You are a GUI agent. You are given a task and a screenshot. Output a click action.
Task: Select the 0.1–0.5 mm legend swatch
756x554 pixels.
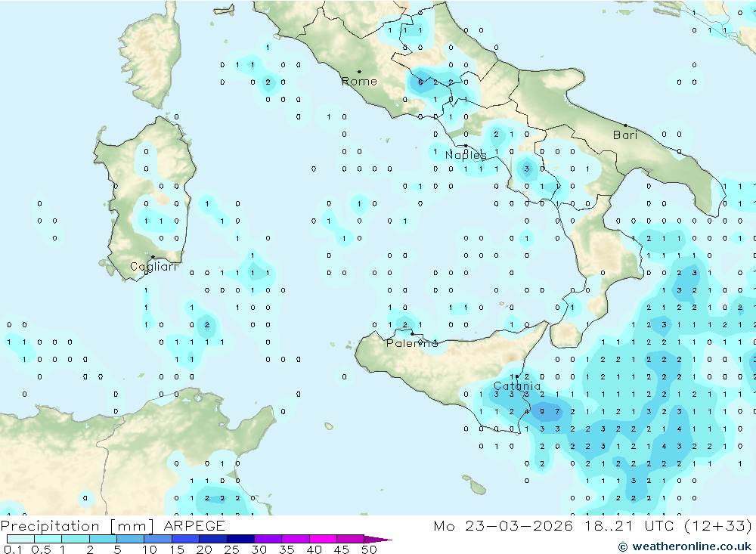click(20, 539)
